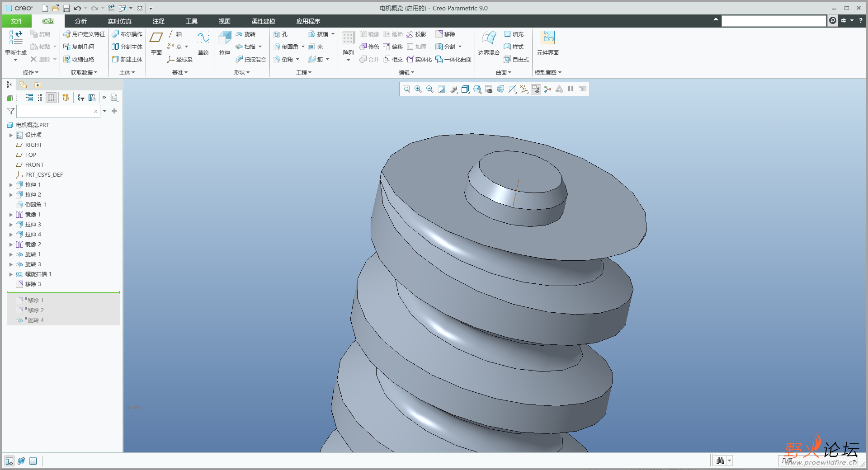Switch to the 柔性建模 tab
Image resolution: width=868 pixels, height=470 pixels.
pos(264,21)
